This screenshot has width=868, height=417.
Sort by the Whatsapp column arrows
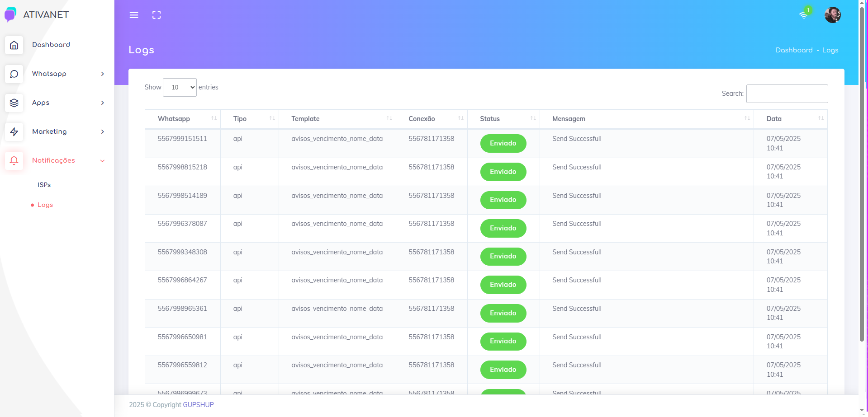tap(214, 118)
